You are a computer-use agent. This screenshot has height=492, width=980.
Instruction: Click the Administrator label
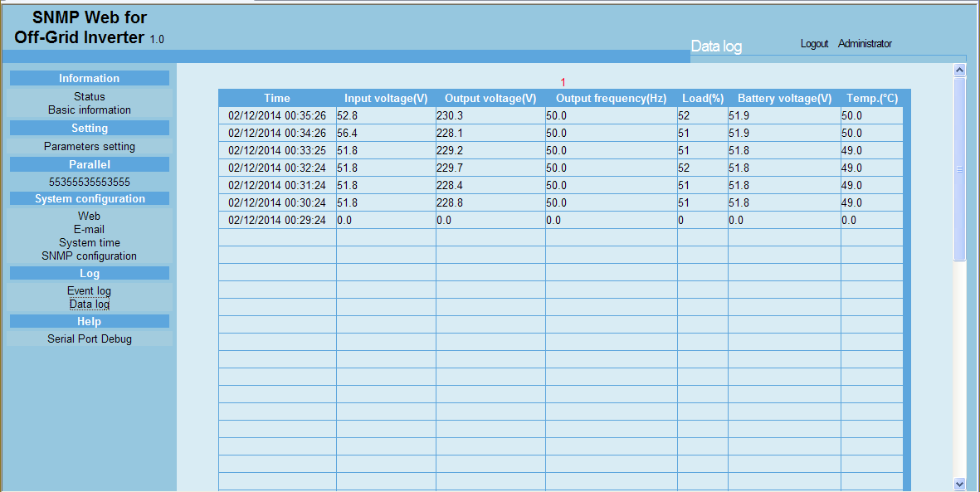(865, 44)
